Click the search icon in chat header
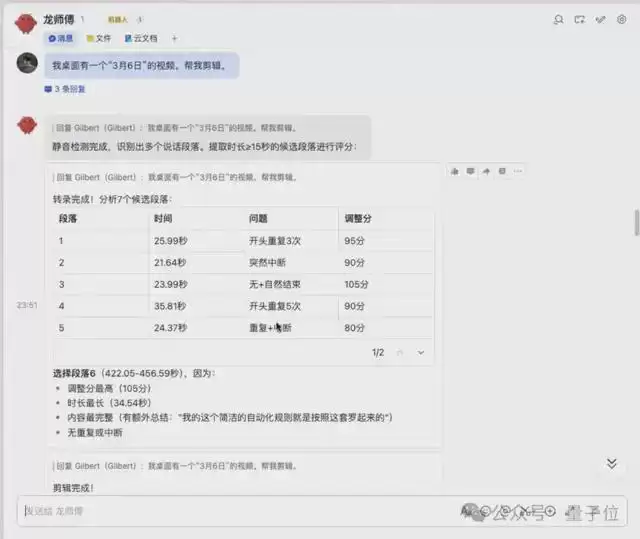 pyautogui.click(x=558, y=19)
